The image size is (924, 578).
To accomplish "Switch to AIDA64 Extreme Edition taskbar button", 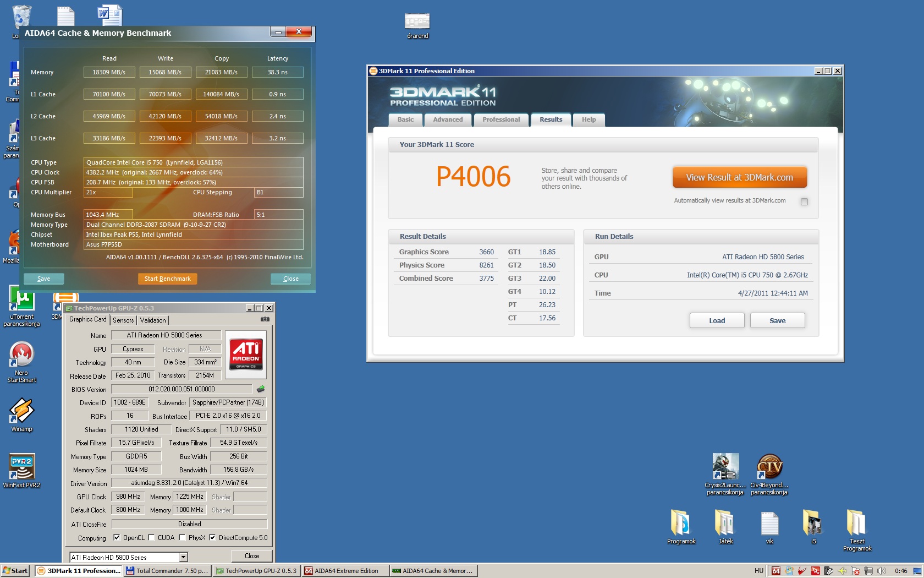I will pos(345,571).
